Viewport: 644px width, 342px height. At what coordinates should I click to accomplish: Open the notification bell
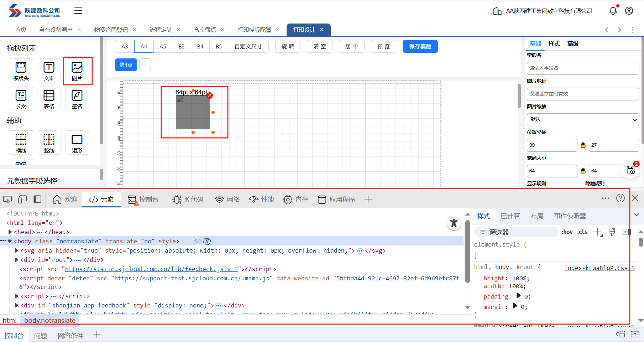click(613, 11)
